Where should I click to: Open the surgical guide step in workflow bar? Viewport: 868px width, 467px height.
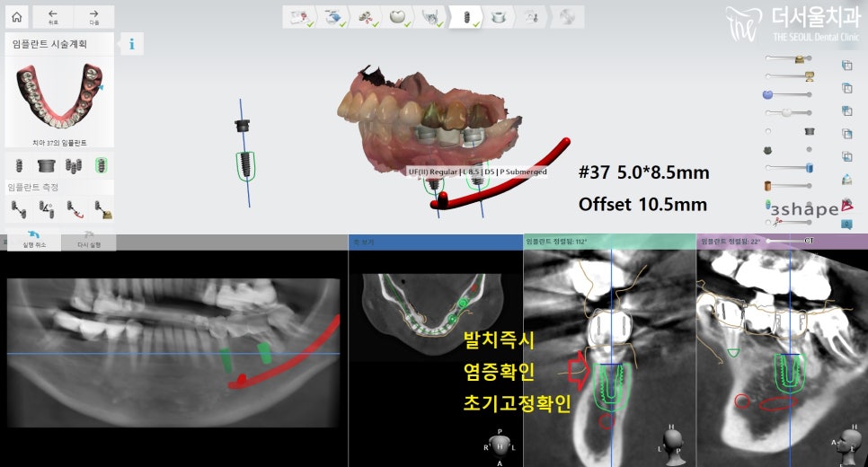click(x=500, y=16)
